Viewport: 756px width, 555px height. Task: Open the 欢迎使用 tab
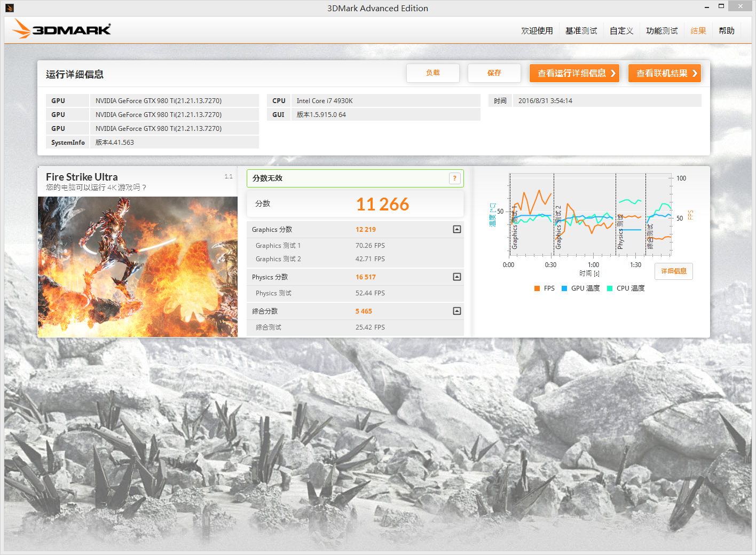point(537,31)
